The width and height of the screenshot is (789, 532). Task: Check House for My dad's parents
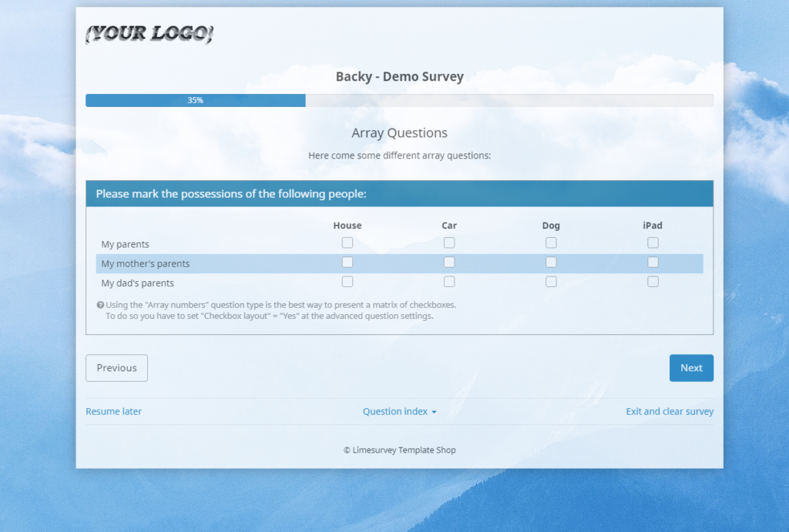coord(347,281)
